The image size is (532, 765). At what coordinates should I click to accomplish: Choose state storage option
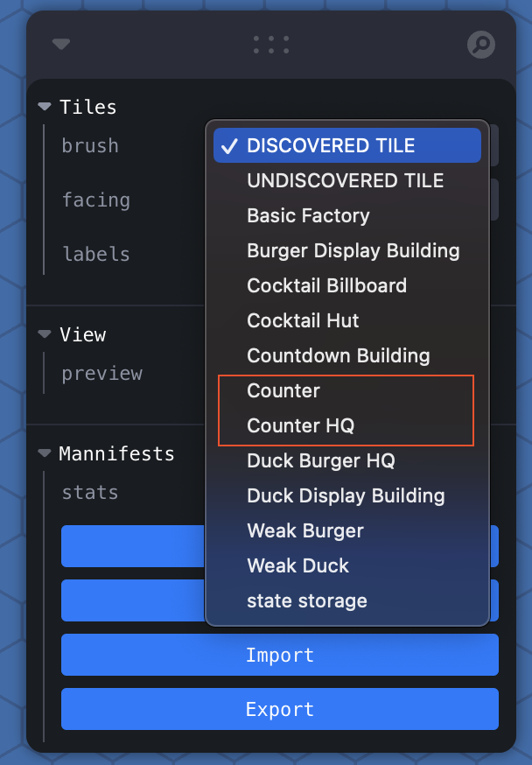[x=306, y=600]
